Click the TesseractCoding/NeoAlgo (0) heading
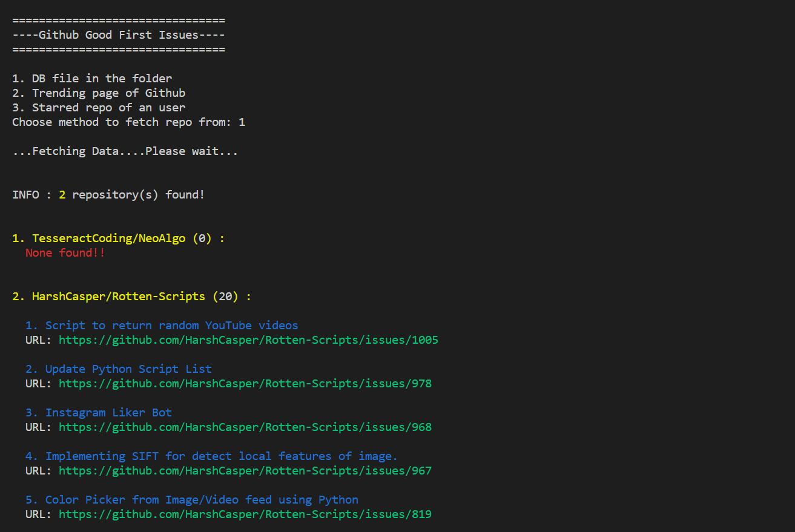This screenshot has width=795, height=532. (119, 238)
